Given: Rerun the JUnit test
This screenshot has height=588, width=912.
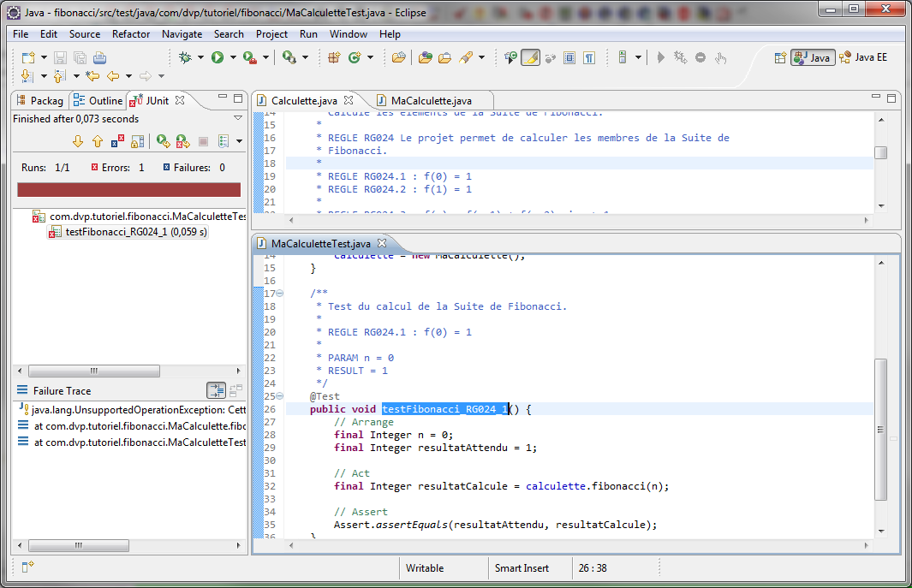Looking at the screenshot, I should coord(162,141).
